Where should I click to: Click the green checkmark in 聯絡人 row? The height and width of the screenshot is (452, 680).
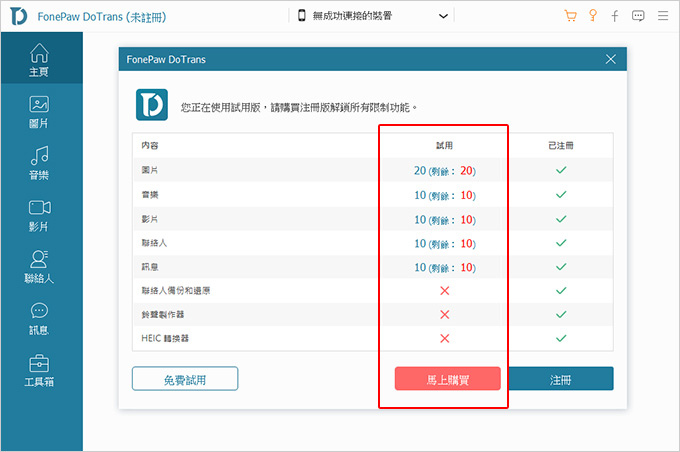tap(561, 243)
